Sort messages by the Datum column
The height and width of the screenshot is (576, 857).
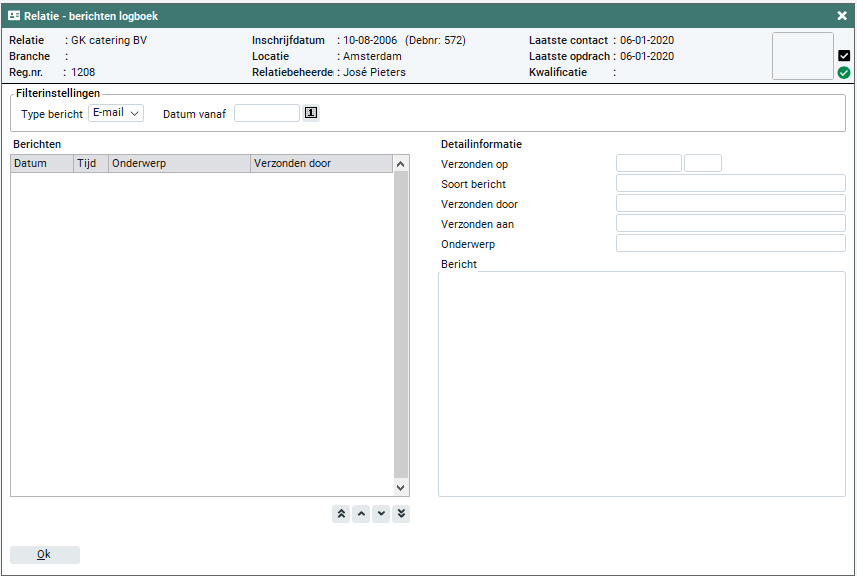coord(42,163)
